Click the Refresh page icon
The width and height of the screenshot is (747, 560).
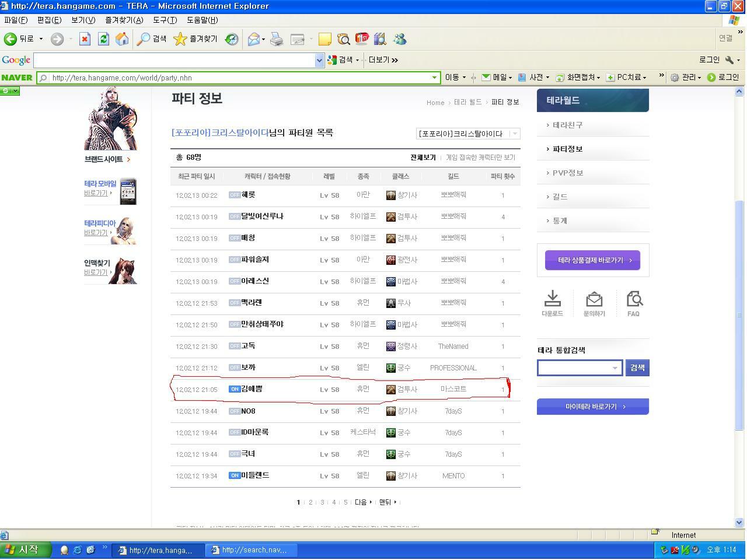pyautogui.click(x=103, y=39)
